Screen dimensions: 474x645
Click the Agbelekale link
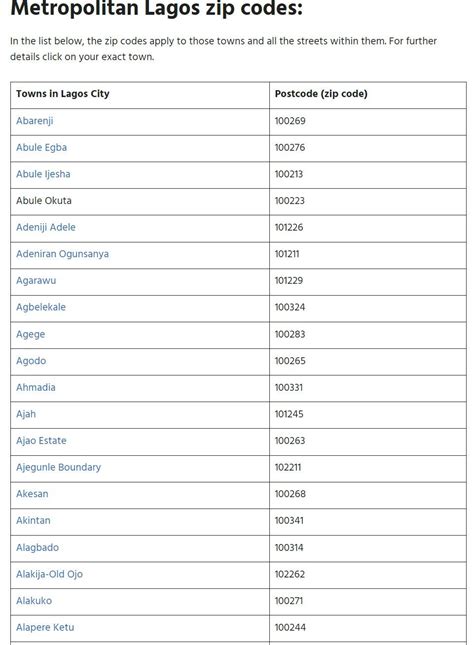point(41,307)
